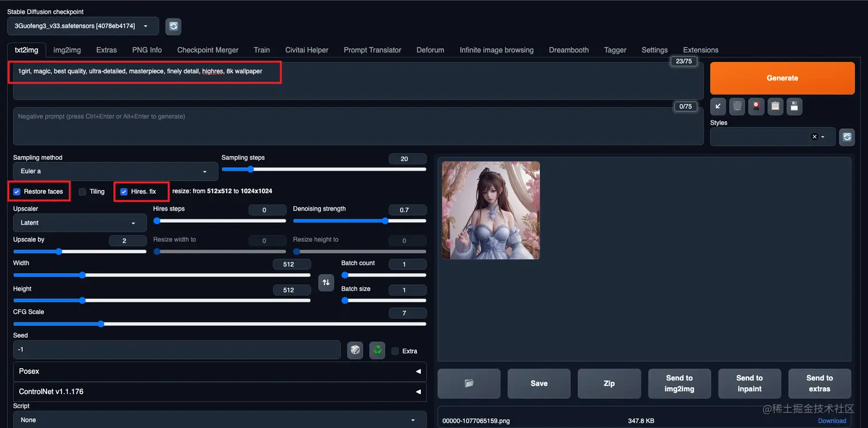This screenshot has width=868, height=428.
Task: Enable the Tiling checkbox
Action: click(x=82, y=191)
